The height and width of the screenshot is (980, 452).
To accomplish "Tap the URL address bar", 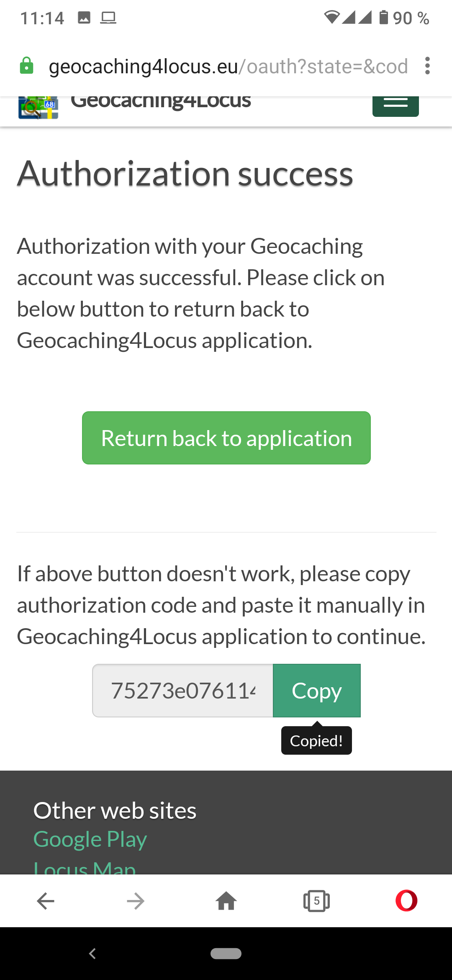I will click(228, 66).
